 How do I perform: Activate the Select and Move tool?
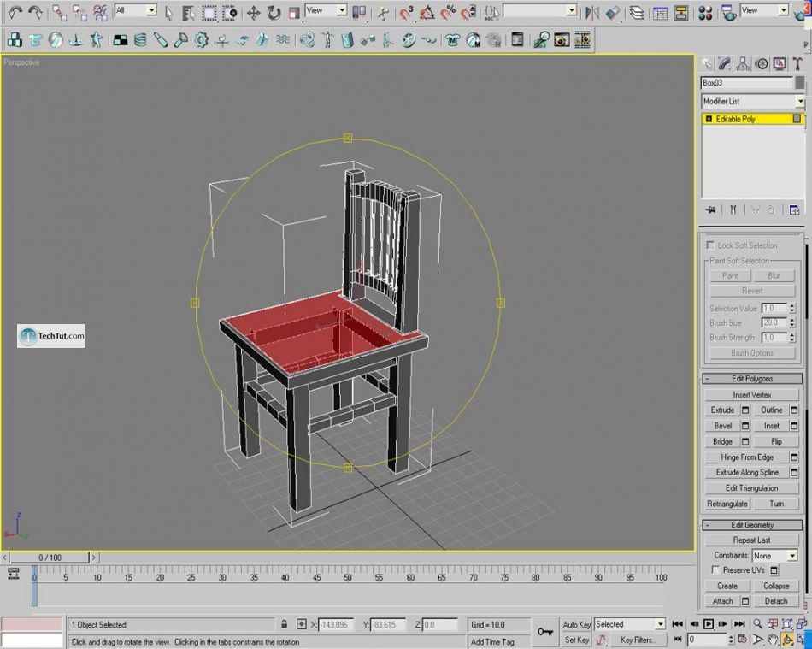[253, 13]
